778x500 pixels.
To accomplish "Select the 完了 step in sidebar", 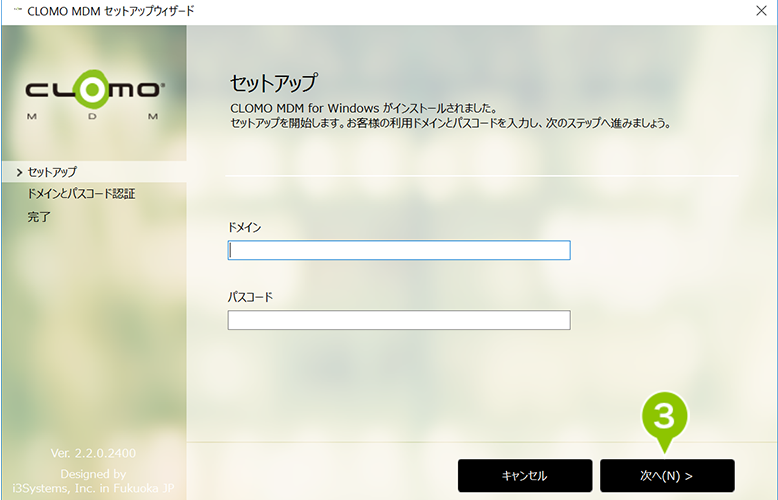I will [x=39, y=217].
